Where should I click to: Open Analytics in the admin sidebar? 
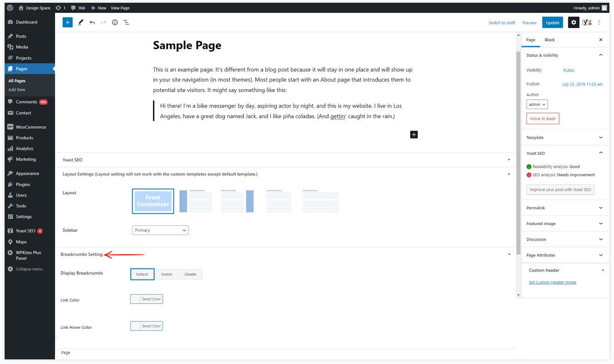tap(30, 148)
